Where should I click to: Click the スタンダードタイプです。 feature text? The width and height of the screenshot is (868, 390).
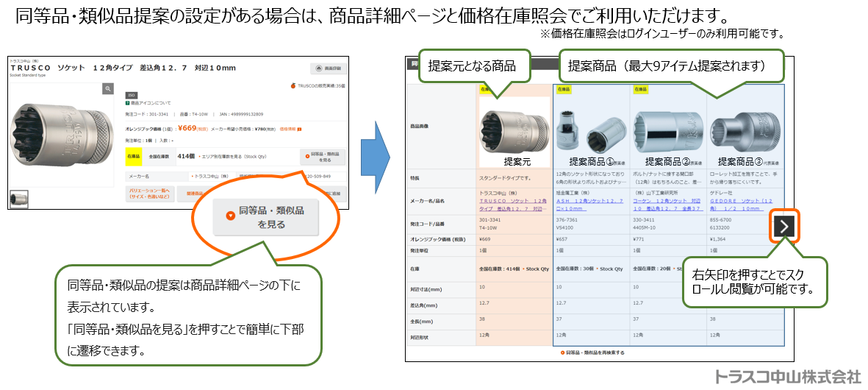505,178
